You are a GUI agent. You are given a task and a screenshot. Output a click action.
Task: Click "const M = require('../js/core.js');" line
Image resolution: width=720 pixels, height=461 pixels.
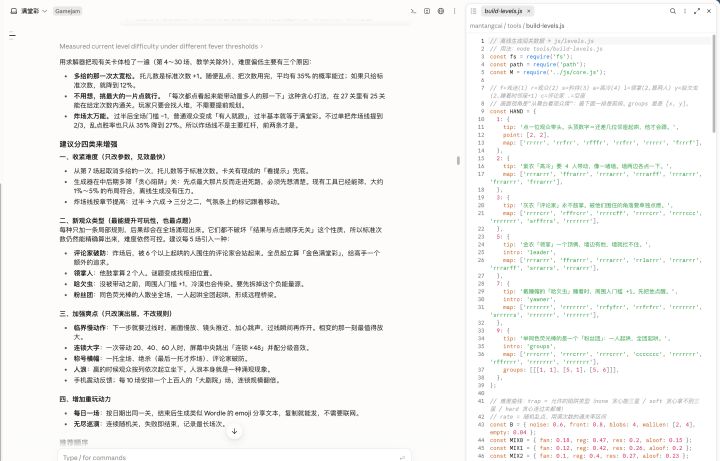(547, 72)
